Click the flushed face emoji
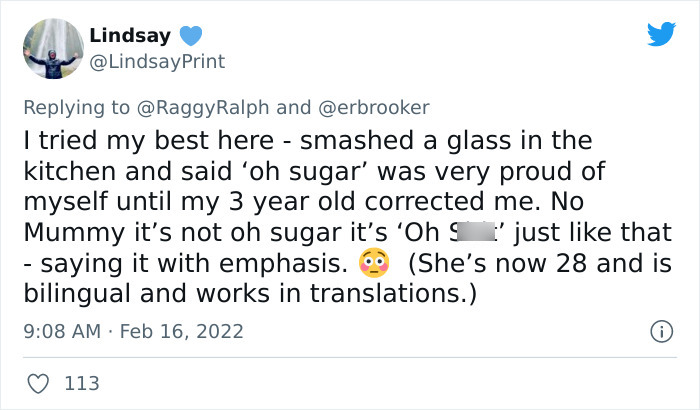The image size is (700, 410). (373, 266)
